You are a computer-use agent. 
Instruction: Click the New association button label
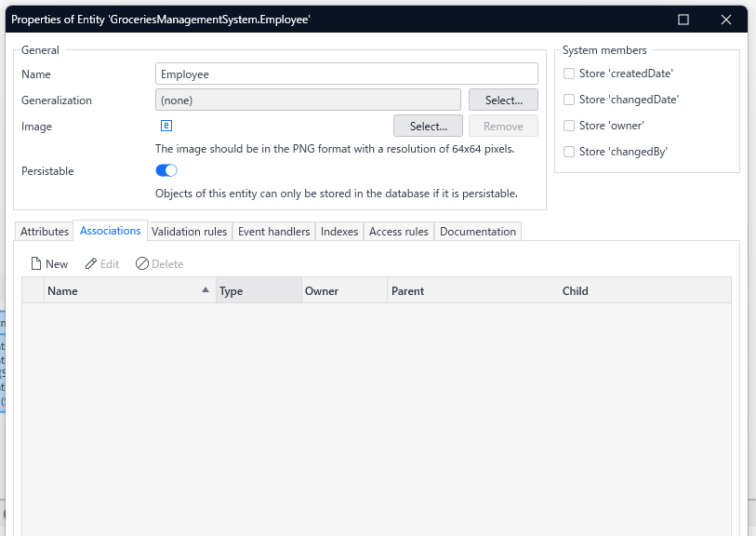(x=57, y=264)
